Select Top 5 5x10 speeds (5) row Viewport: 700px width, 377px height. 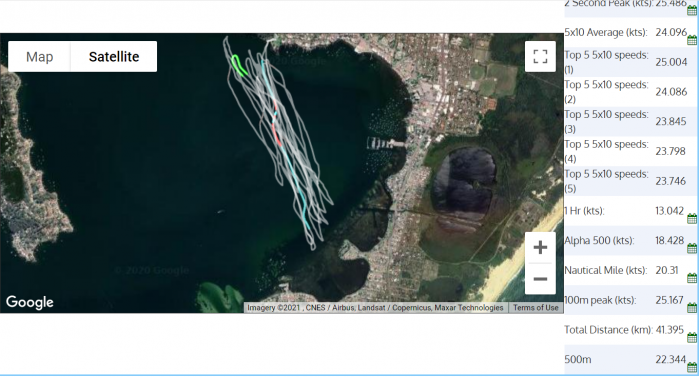[x=630, y=181]
